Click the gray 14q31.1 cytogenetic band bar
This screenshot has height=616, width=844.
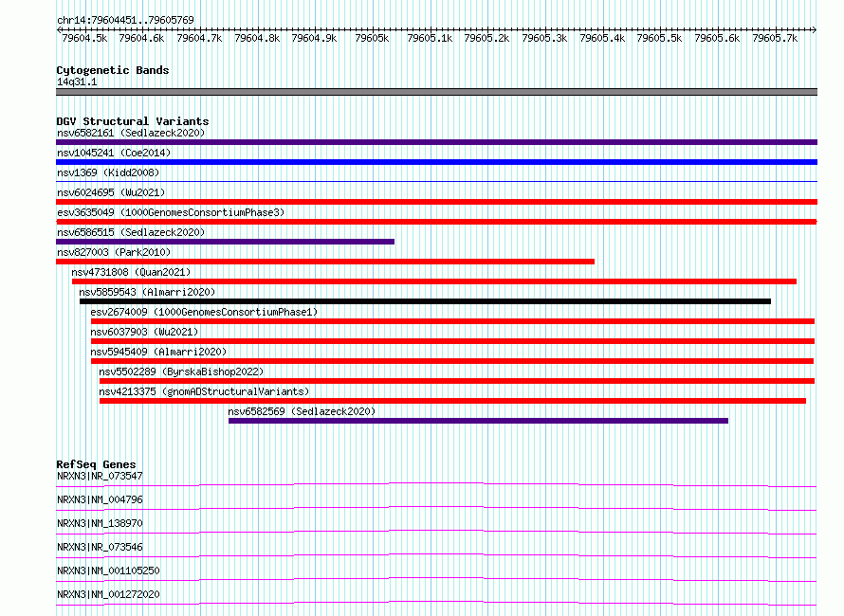(436, 92)
